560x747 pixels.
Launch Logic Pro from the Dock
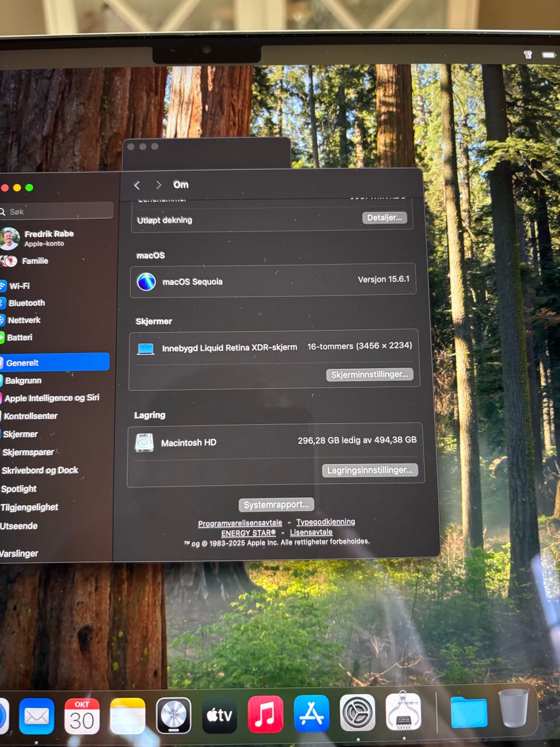tap(173, 715)
